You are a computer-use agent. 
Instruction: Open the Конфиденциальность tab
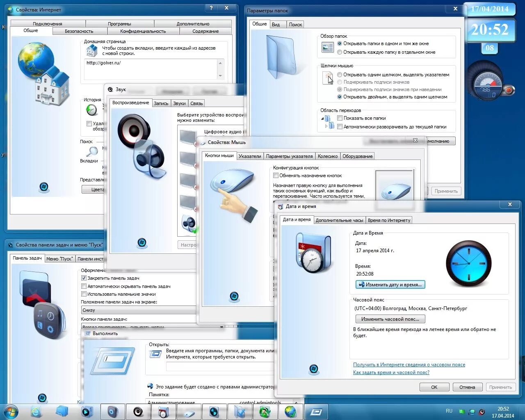[x=143, y=31]
